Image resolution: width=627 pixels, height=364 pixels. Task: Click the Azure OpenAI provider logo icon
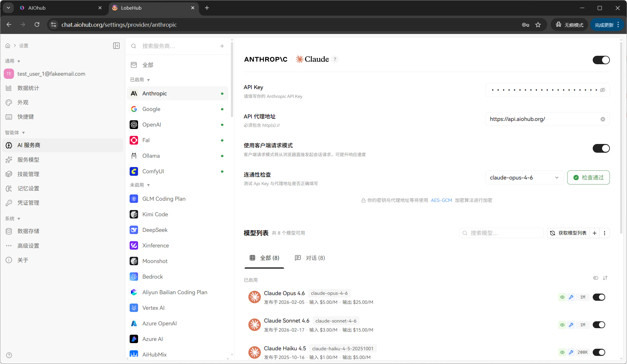point(134,323)
